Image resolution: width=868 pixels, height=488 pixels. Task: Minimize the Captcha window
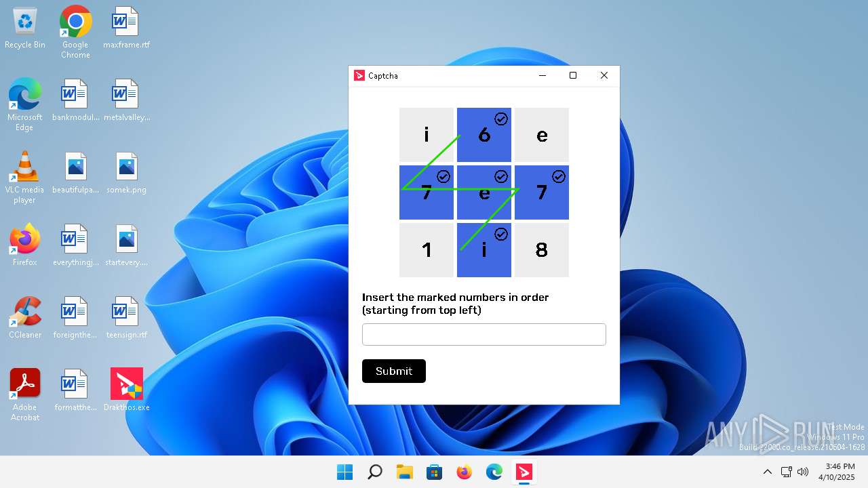542,75
